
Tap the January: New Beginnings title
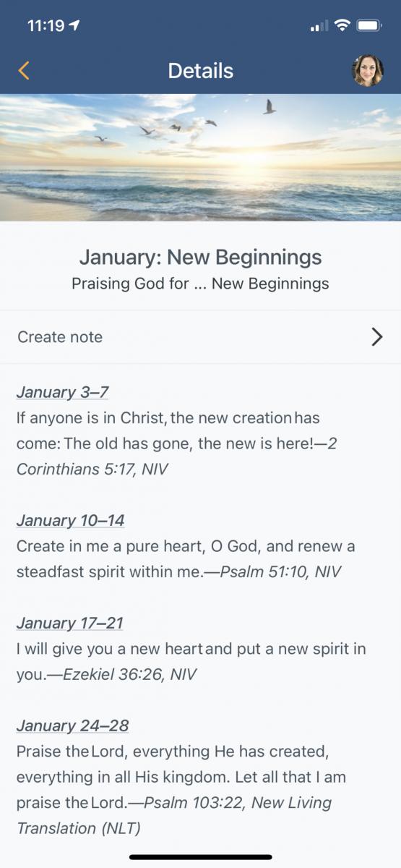(200, 257)
